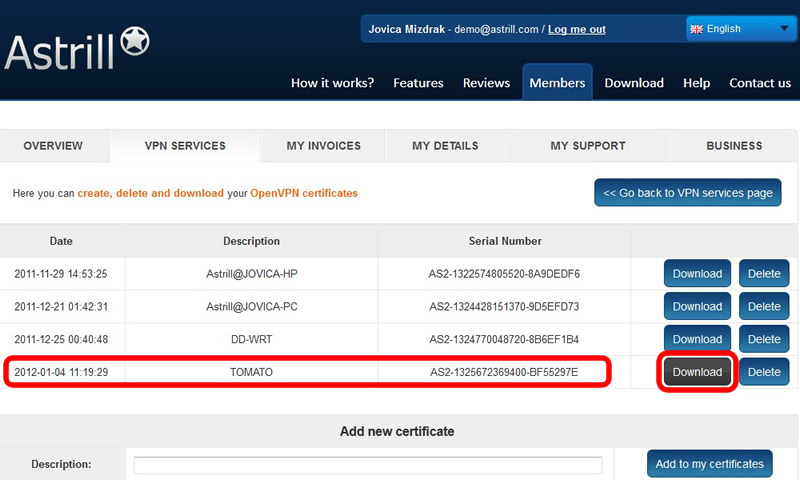The width and height of the screenshot is (800, 480).
Task: Click the Serial Number column header
Action: click(505, 241)
